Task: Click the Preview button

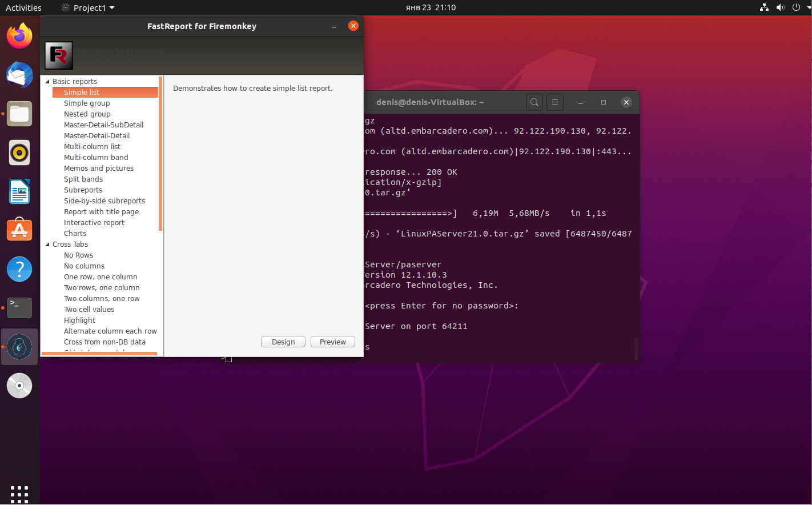Action: [333, 342]
